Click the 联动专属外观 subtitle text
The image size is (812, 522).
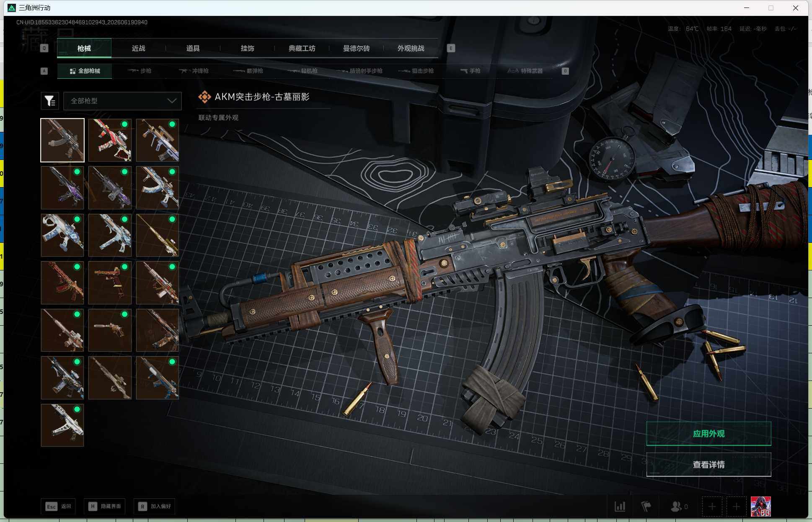click(x=218, y=118)
